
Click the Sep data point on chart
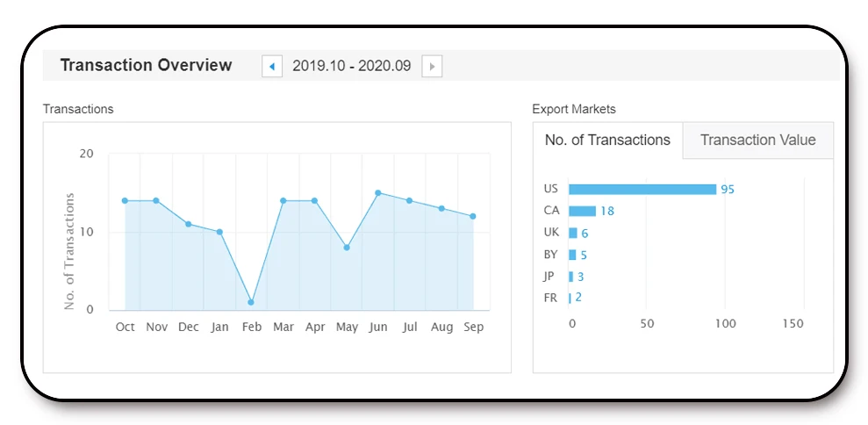tap(473, 216)
